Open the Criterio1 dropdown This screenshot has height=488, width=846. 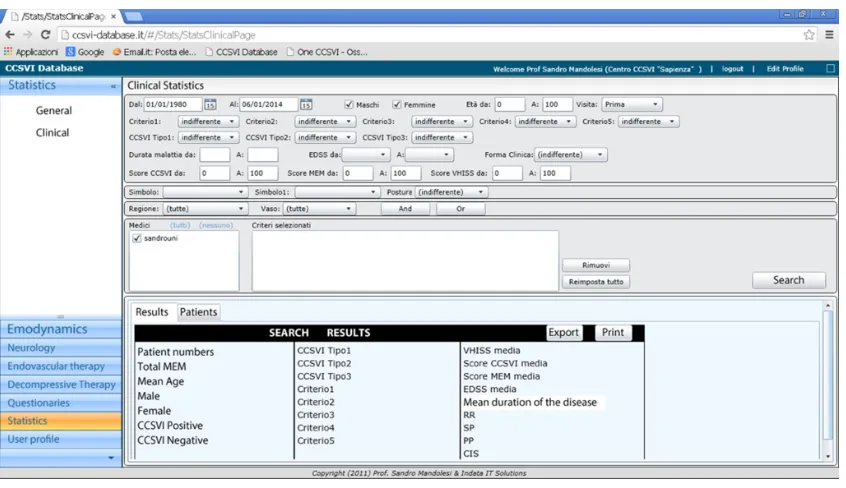(x=208, y=121)
